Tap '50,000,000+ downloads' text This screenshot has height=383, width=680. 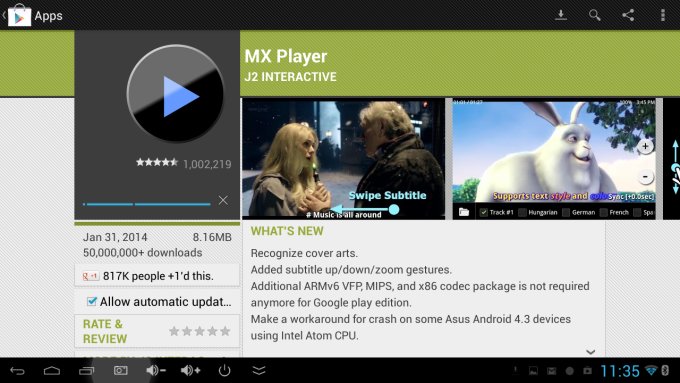(143, 252)
